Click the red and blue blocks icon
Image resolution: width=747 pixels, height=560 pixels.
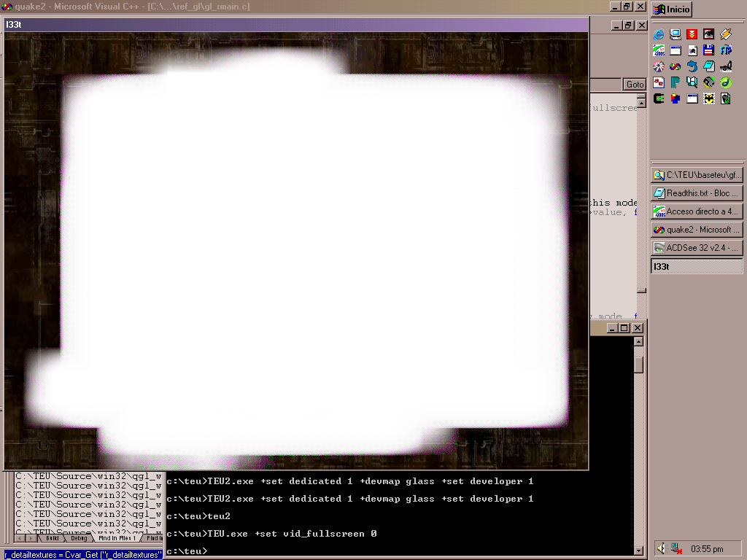pyautogui.click(x=675, y=99)
